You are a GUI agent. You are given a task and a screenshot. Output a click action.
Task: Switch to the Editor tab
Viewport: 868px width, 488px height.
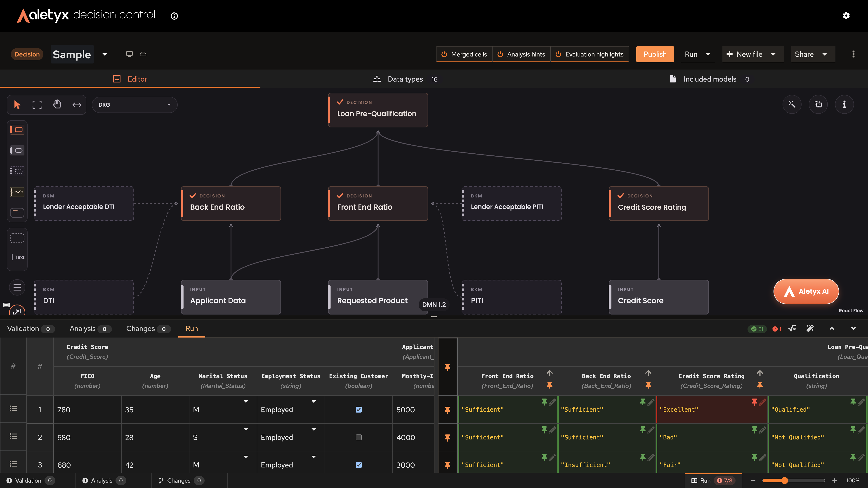tap(130, 79)
